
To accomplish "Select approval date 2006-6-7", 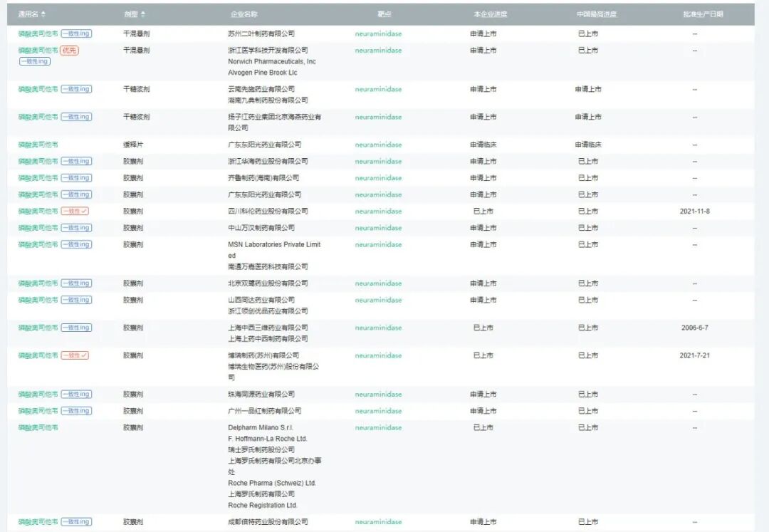I will click(x=694, y=328).
